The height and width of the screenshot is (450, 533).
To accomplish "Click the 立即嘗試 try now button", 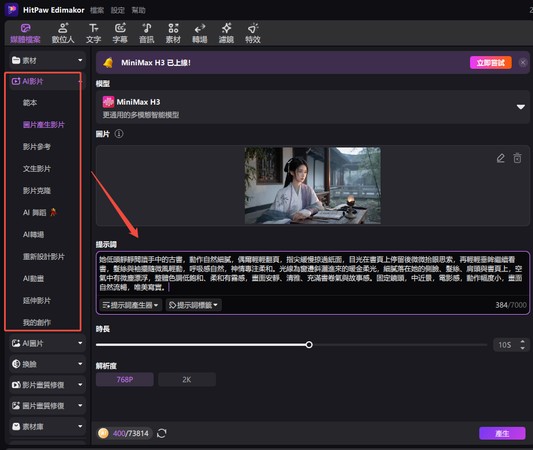I will pos(491,63).
